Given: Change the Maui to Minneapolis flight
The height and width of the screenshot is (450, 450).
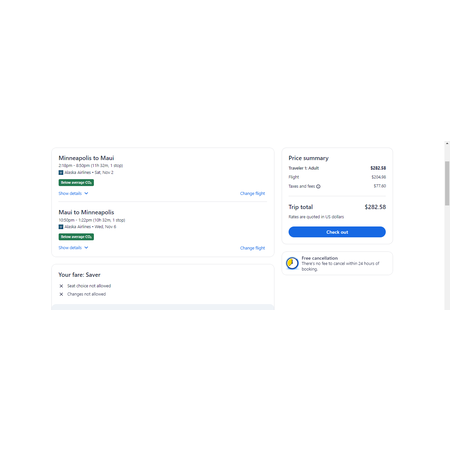Looking at the screenshot, I should coord(252,248).
